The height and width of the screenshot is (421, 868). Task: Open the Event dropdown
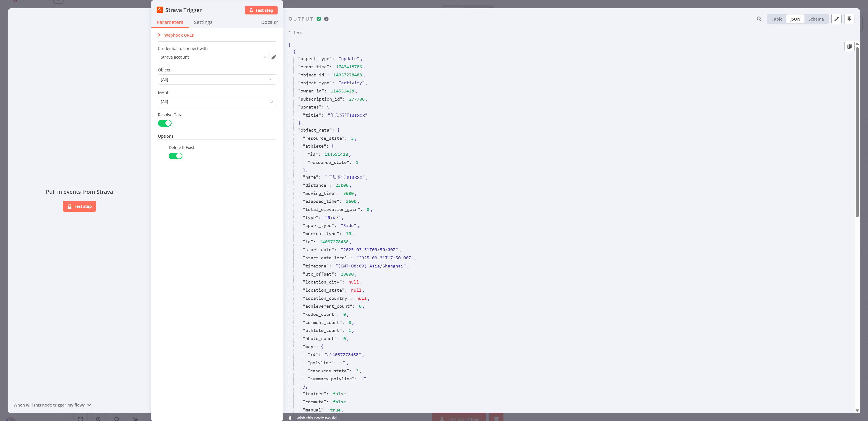pyautogui.click(x=217, y=102)
